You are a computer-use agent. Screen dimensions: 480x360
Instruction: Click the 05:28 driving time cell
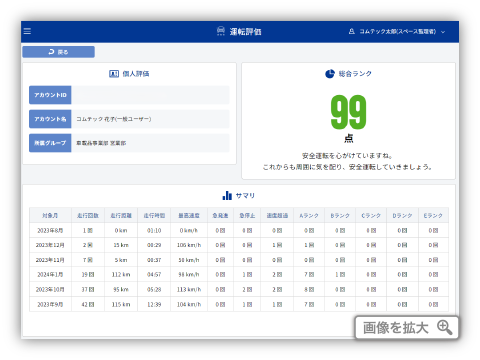(154, 289)
